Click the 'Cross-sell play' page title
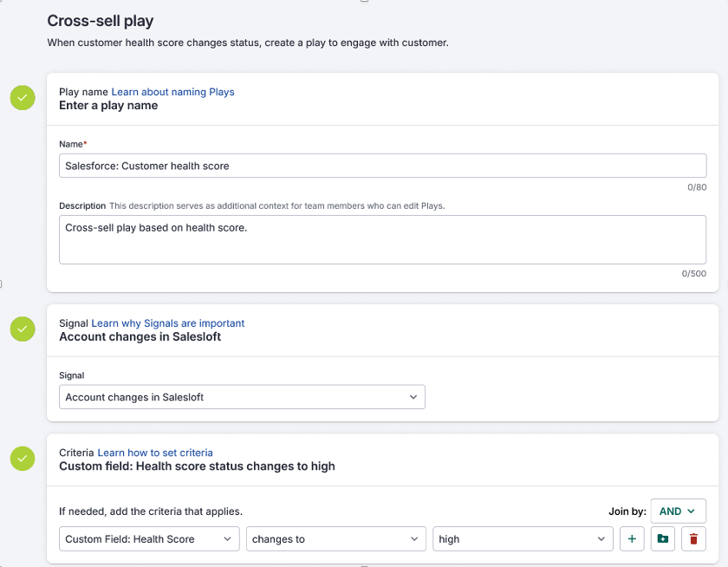 click(x=100, y=20)
